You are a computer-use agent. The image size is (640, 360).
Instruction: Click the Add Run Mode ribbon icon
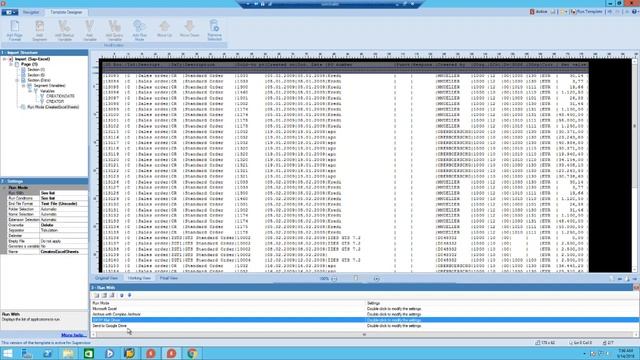[x=139, y=31]
